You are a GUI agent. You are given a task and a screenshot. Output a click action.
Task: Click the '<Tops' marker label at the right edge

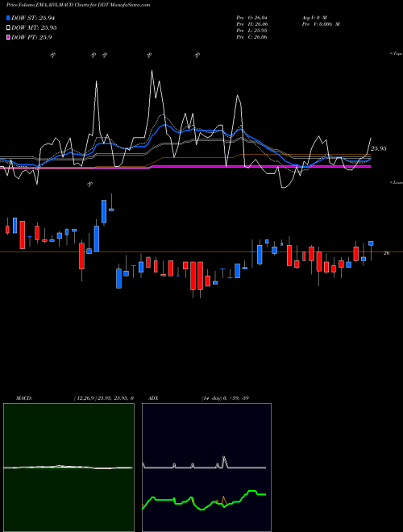pyautogui.click(x=396, y=54)
